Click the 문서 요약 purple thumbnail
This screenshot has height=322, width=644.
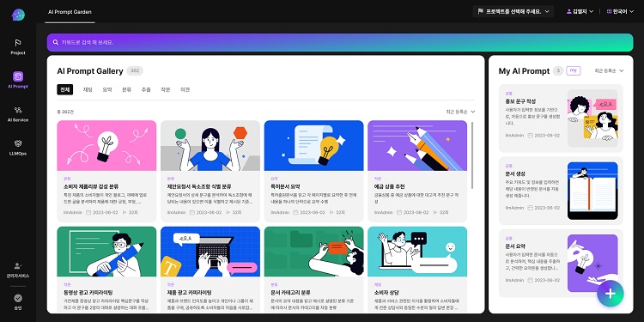coord(592,263)
